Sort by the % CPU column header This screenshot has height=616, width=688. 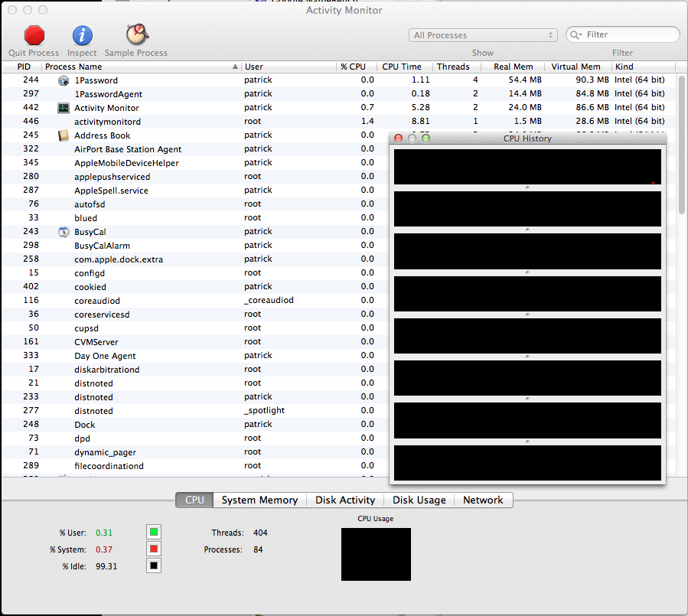coord(357,67)
